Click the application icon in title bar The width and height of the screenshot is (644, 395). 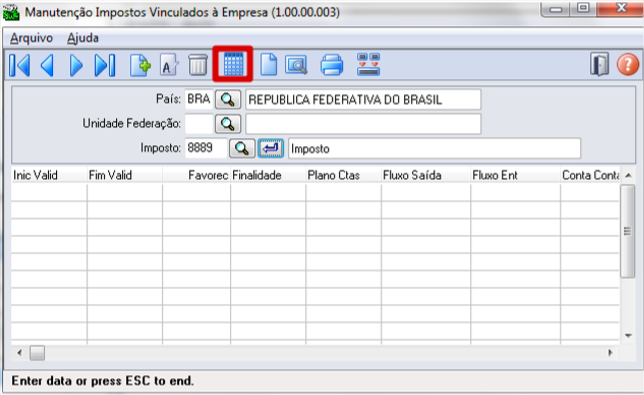[11, 12]
